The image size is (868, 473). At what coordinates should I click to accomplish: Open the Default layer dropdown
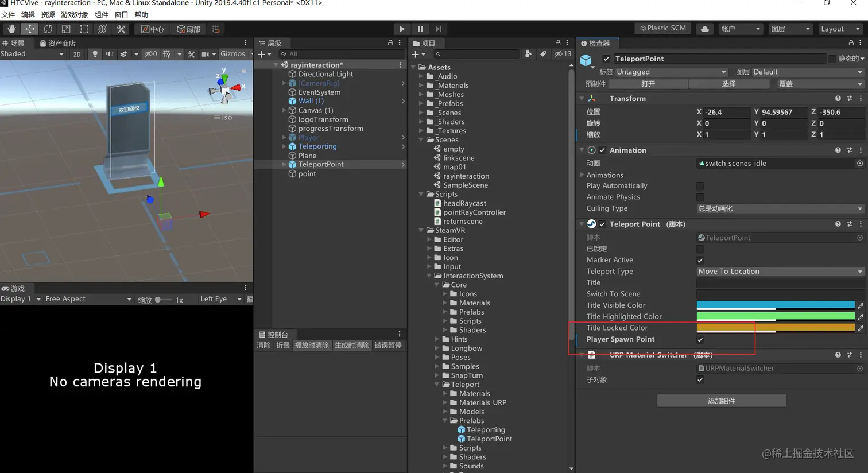click(x=808, y=72)
